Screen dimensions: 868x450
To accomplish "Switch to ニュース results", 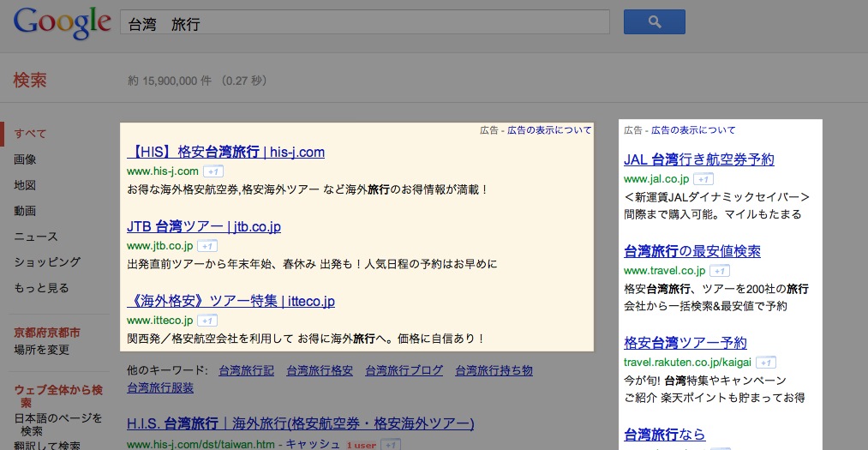I will tap(36, 237).
